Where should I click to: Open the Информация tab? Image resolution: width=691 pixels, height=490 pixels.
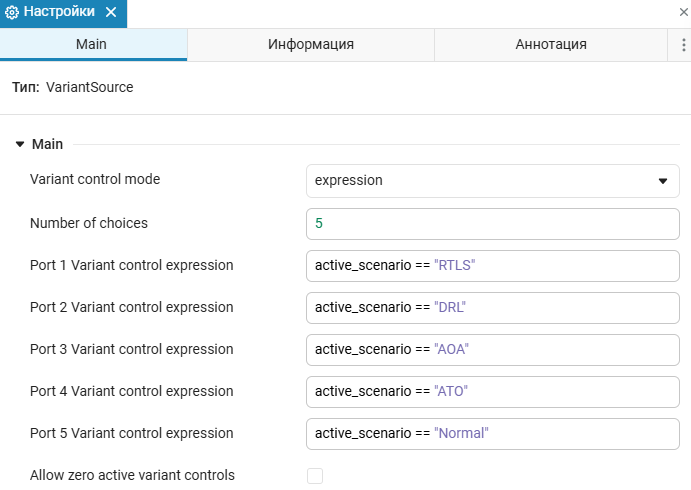tap(310, 44)
